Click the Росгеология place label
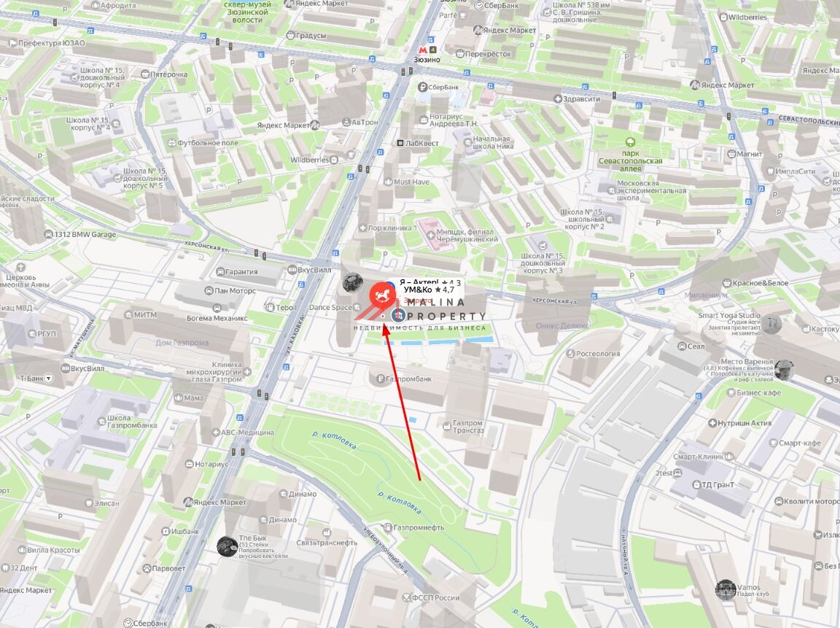The image size is (840, 628). click(598, 354)
